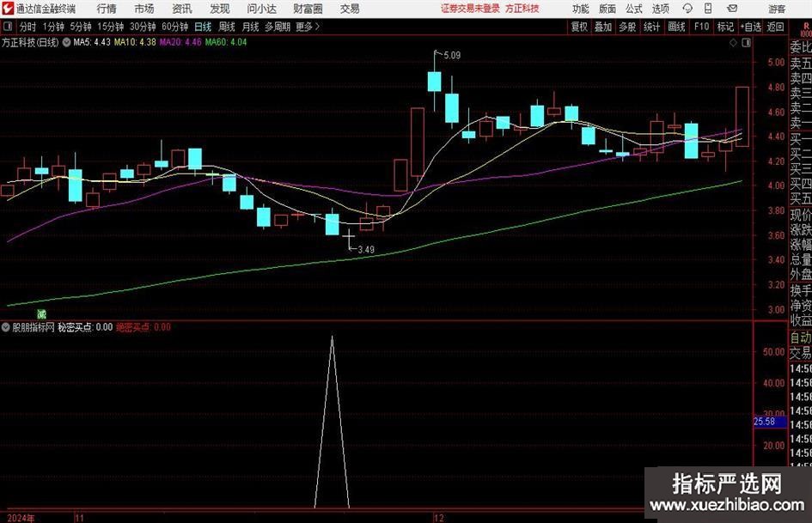Switch to the 周线 weekly tab
The height and width of the screenshot is (523, 812).
click(227, 27)
